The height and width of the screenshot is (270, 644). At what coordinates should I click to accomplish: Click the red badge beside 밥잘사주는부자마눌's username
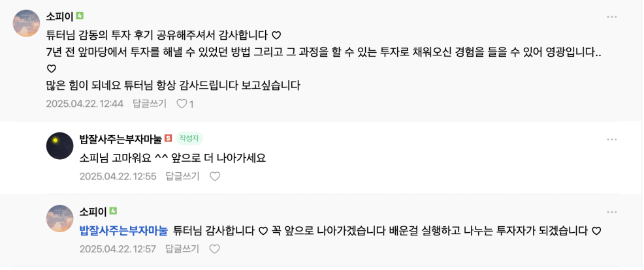pyautogui.click(x=168, y=138)
